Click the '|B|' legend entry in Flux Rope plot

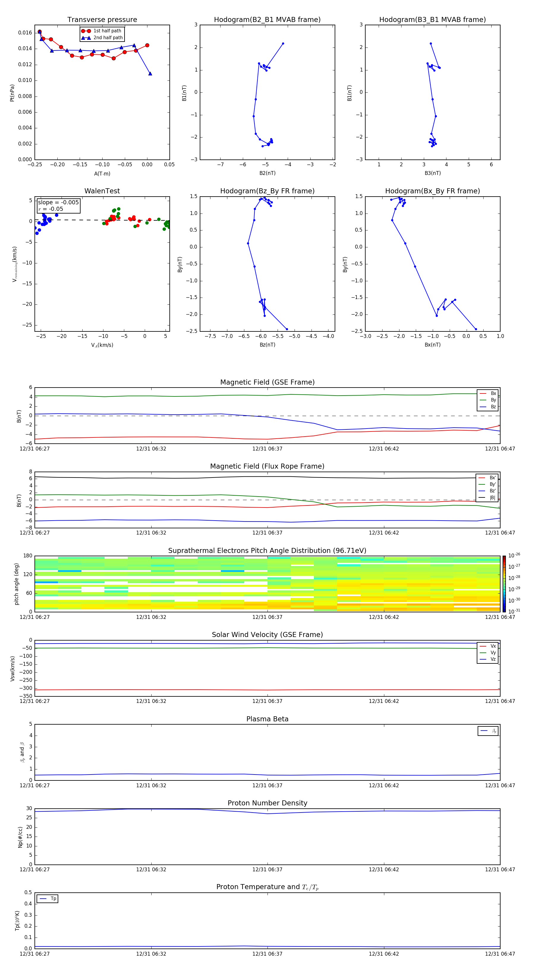pyautogui.click(x=487, y=498)
